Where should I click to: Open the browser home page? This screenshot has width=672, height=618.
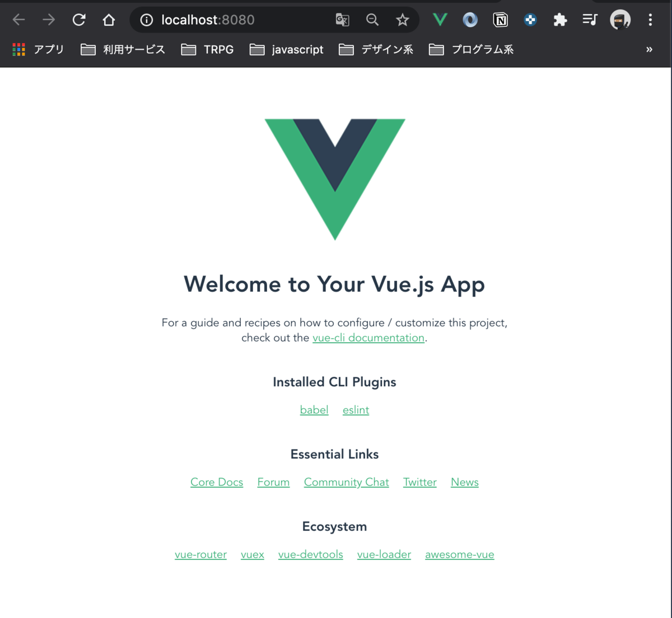pyautogui.click(x=109, y=20)
